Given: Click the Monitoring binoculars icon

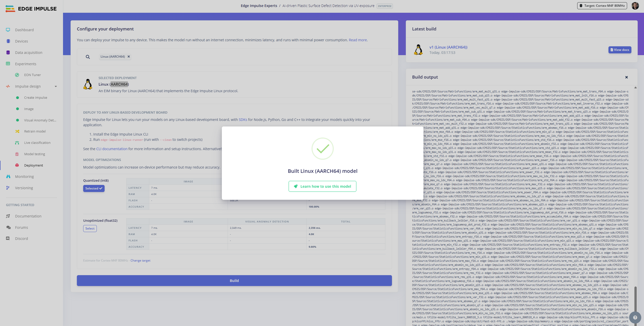Looking at the screenshot, I should (x=8, y=177).
